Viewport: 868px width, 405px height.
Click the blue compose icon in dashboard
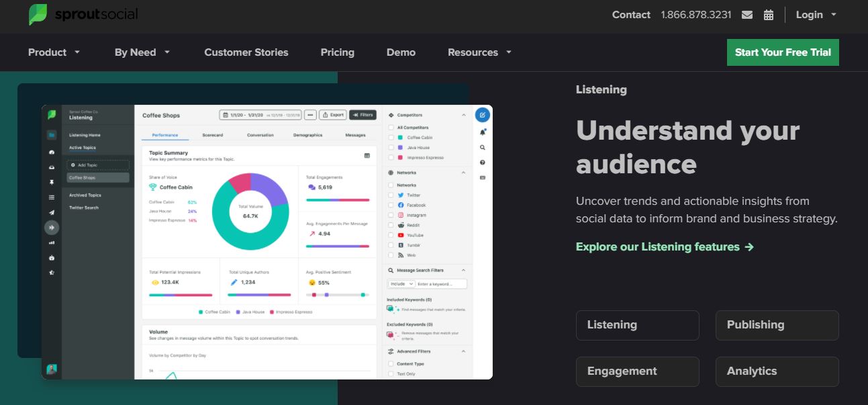tap(482, 115)
